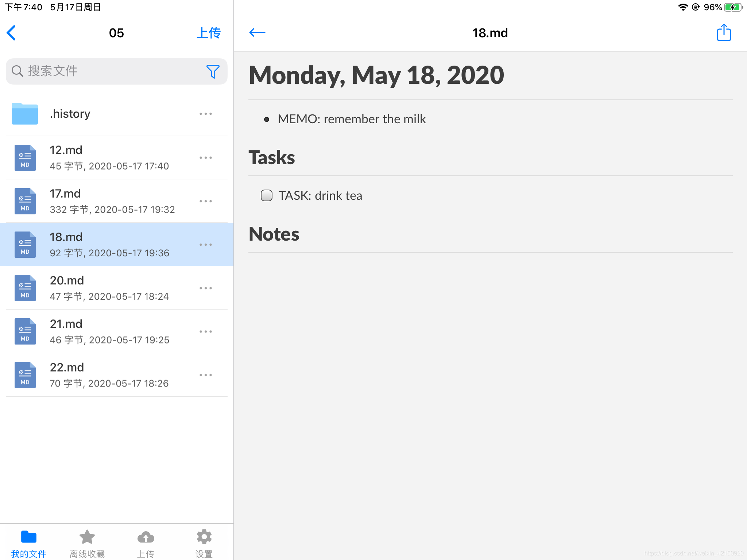Open the 21.md markdown file icon

click(x=25, y=331)
